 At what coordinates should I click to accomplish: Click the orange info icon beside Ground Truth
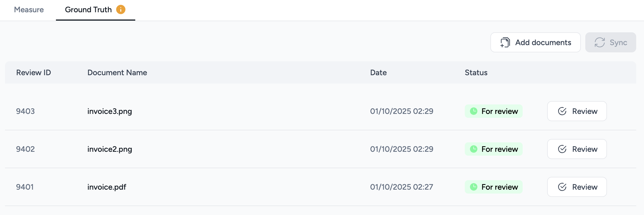pyautogui.click(x=121, y=9)
